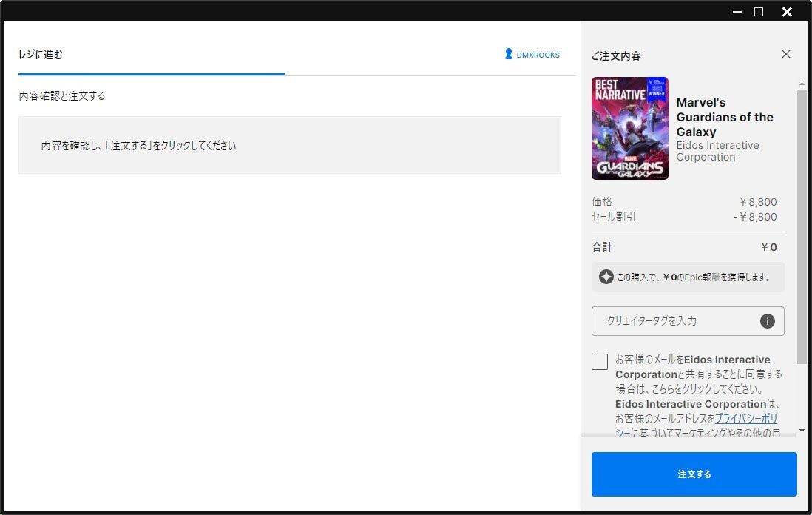Click the ご注文内容 order summary heading
812x515 pixels.
(x=616, y=56)
